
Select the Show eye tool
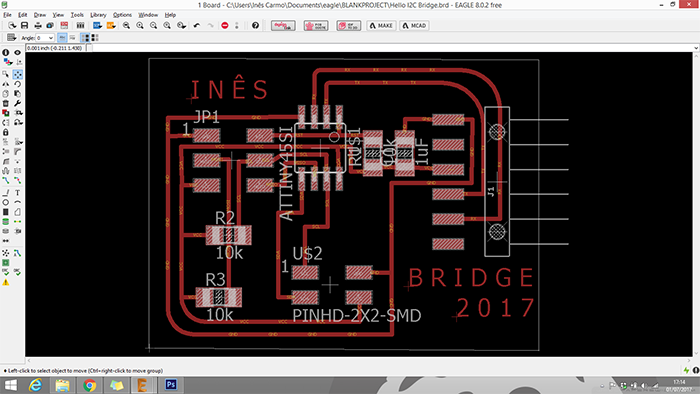pyautogui.click(x=17, y=53)
